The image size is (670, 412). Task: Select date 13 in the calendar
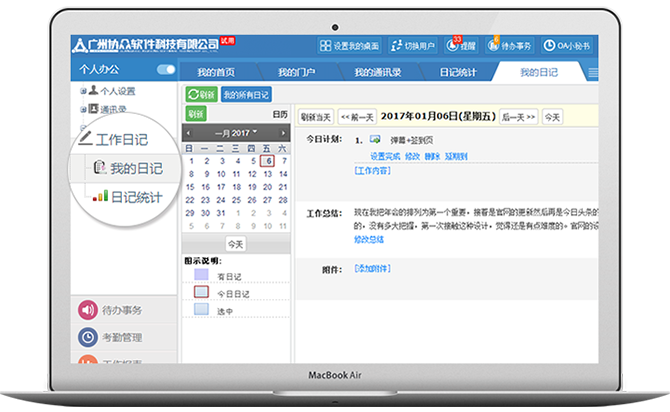point(267,174)
